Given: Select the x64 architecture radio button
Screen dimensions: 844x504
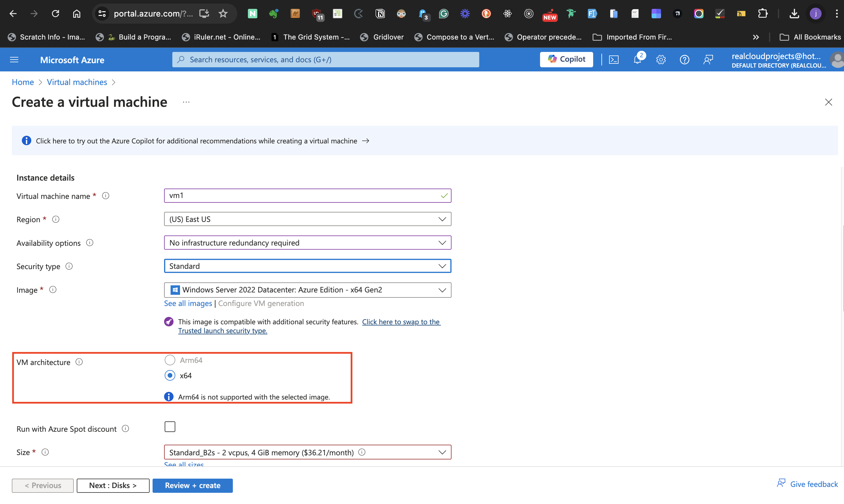Looking at the screenshot, I should coord(170,375).
